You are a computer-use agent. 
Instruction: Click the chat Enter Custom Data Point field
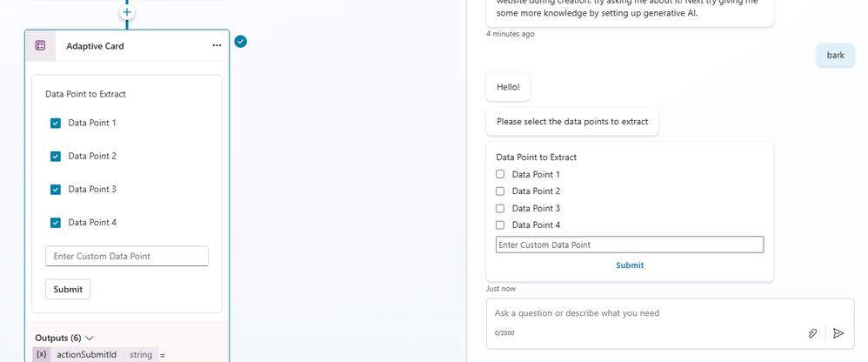[x=629, y=245]
